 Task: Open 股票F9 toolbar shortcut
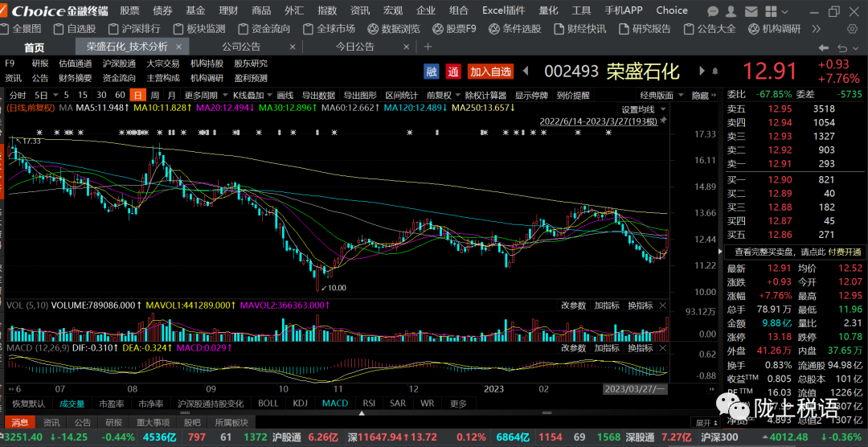[454, 29]
